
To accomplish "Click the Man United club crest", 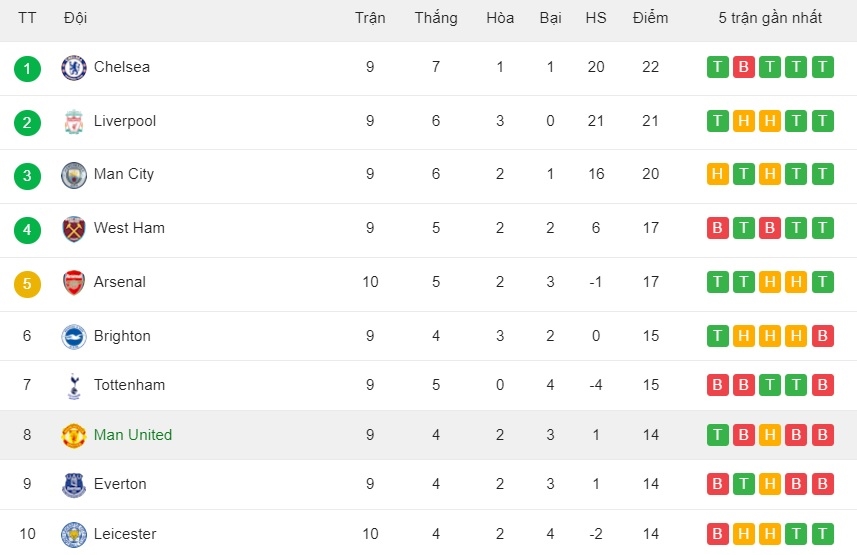I will coord(74,436).
